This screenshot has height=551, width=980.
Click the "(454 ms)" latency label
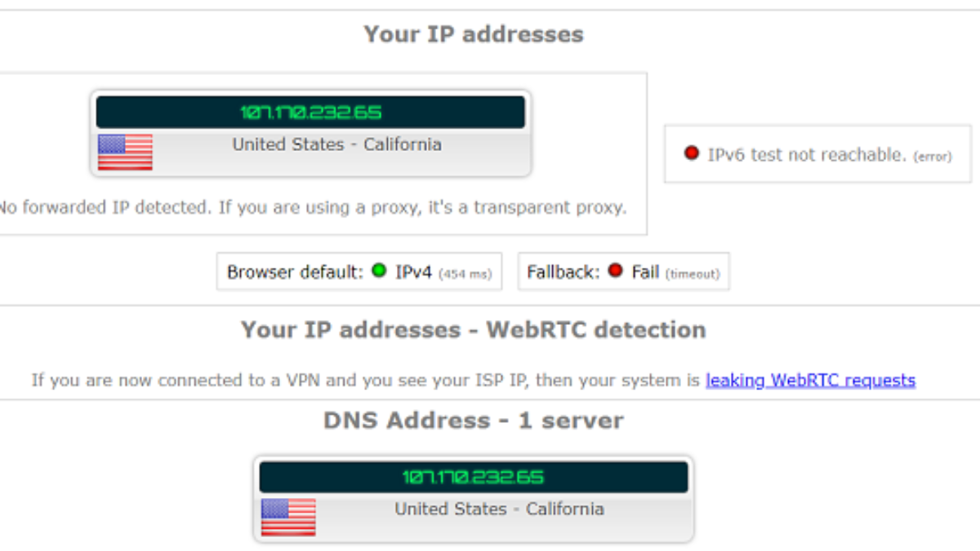pos(465,274)
